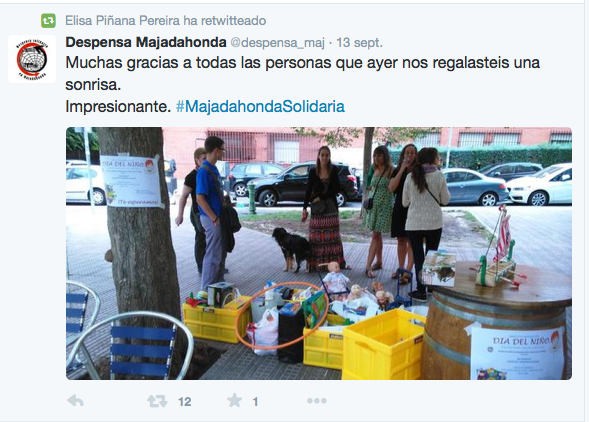This screenshot has height=422, width=589.
Task: Reply to the tweet with arrow icon
Action: (x=76, y=401)
